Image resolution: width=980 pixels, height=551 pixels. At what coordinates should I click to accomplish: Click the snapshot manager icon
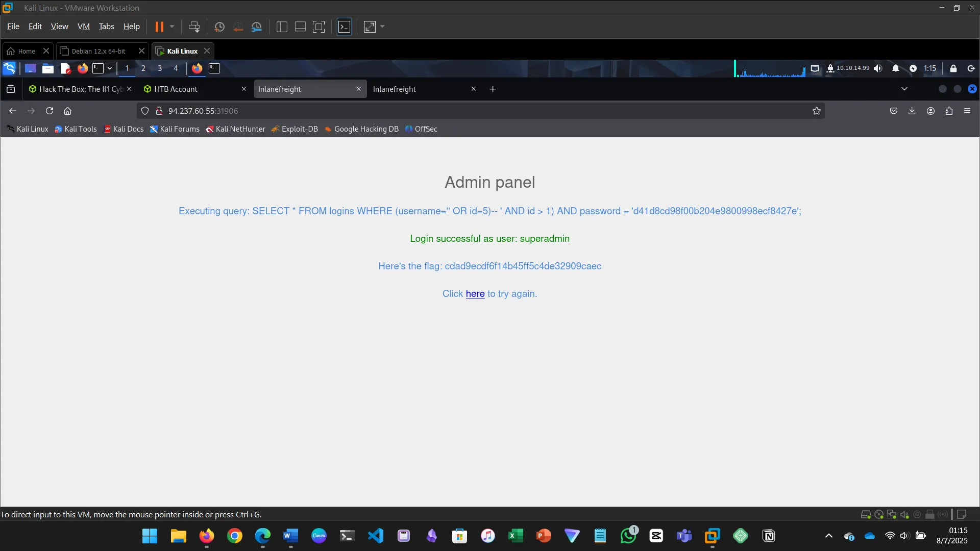coord(257,27)
